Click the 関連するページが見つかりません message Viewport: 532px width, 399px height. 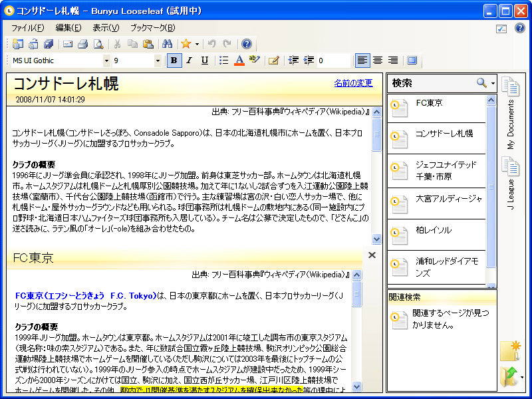(x=451, y=319)
